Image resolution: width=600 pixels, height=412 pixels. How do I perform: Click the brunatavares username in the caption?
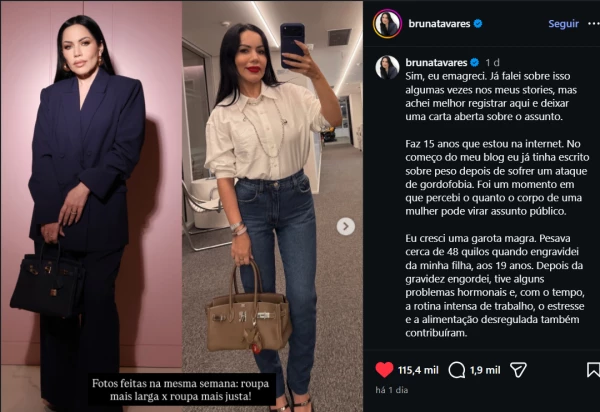pyautogui.click(x=436, y=62)
